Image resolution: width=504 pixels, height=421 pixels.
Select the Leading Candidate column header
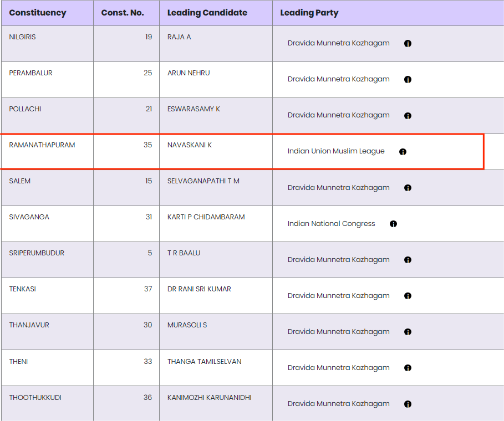(207, 13)
